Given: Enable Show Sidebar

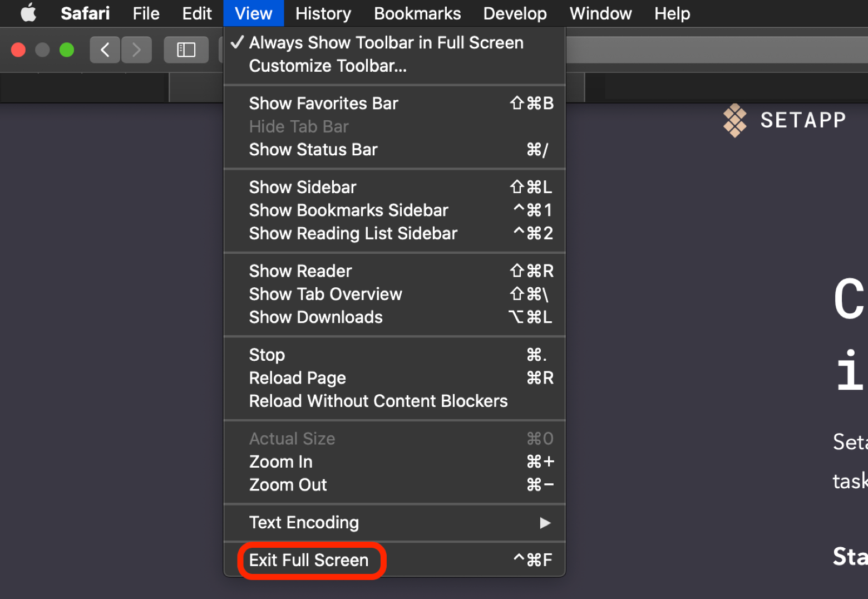Looking at the screenshot, I should coord(303,187).
